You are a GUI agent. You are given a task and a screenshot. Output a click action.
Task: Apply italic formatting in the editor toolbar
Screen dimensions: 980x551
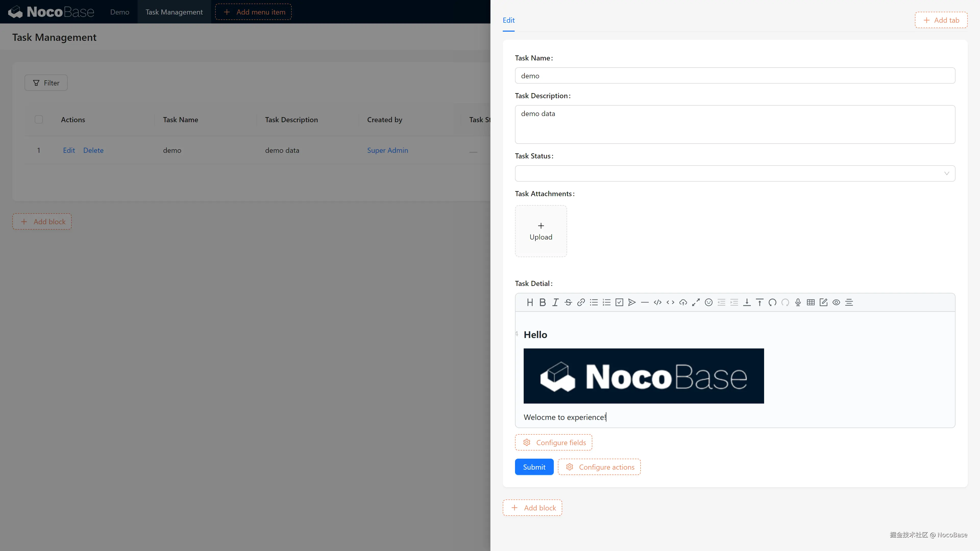click(x=555, y=302)
